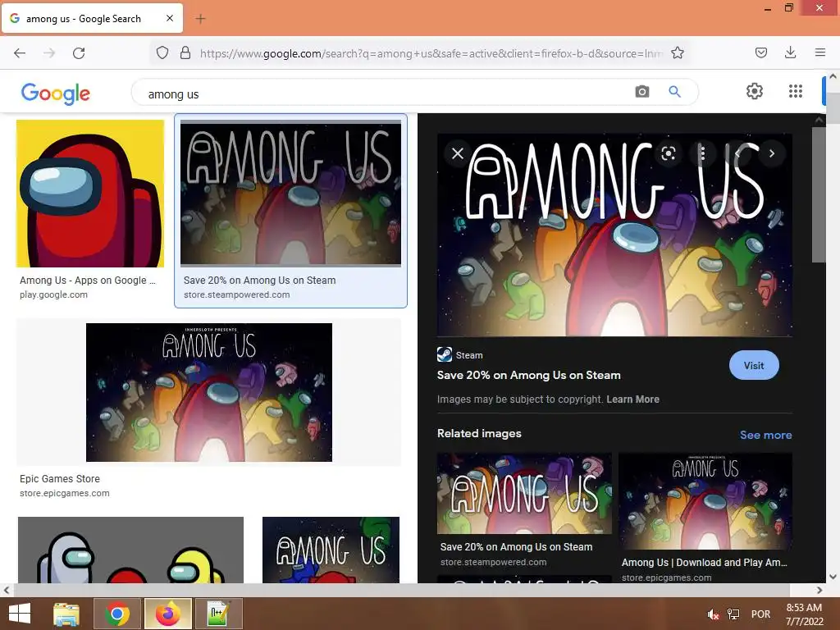Viewport: 840px width, 630px height.
Task: Close the image preview panel
Action: pyautogui.click(x=458, y=153)
